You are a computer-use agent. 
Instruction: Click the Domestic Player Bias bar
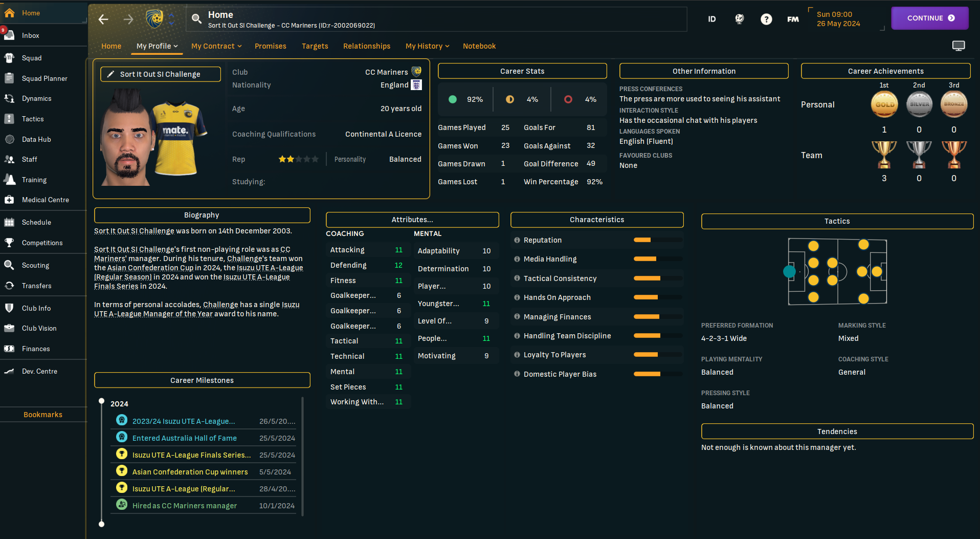(658, 374)
